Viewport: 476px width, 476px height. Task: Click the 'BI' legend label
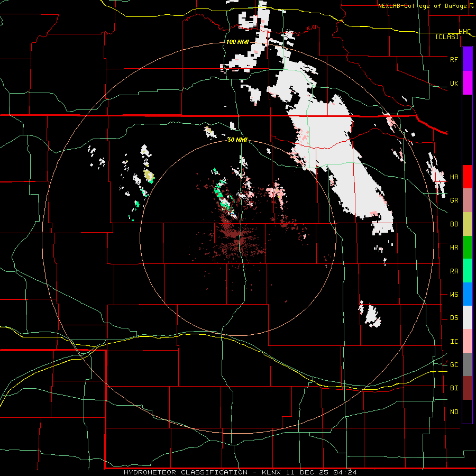pos(454,388)
